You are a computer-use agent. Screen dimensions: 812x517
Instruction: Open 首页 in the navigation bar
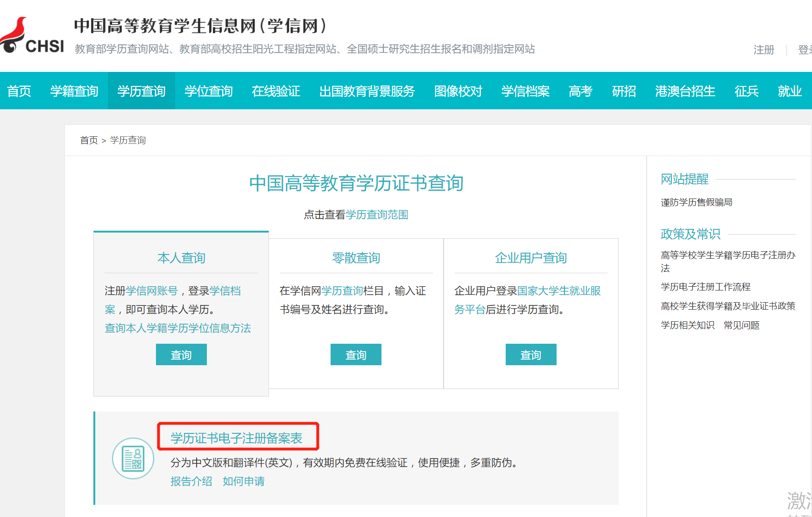[x=19, y=91]
